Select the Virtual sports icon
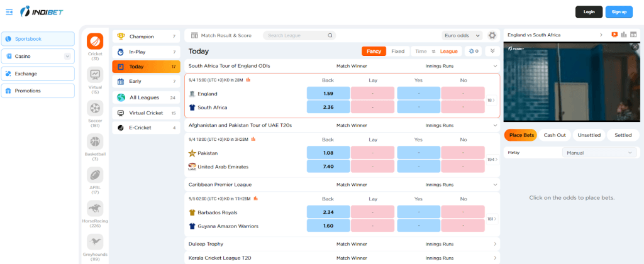The height and width of the screenshot is (264, 644). click(x=95, y=74)
